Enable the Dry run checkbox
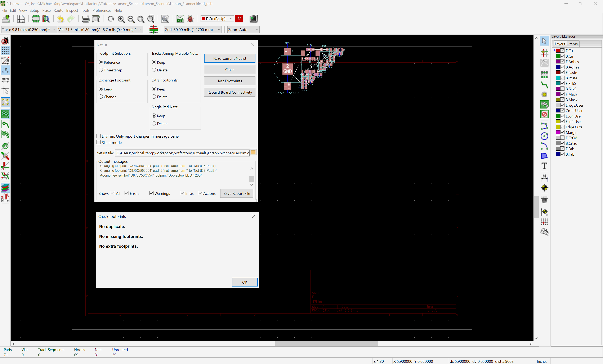The image size is (603, 364). pos(99,136)
